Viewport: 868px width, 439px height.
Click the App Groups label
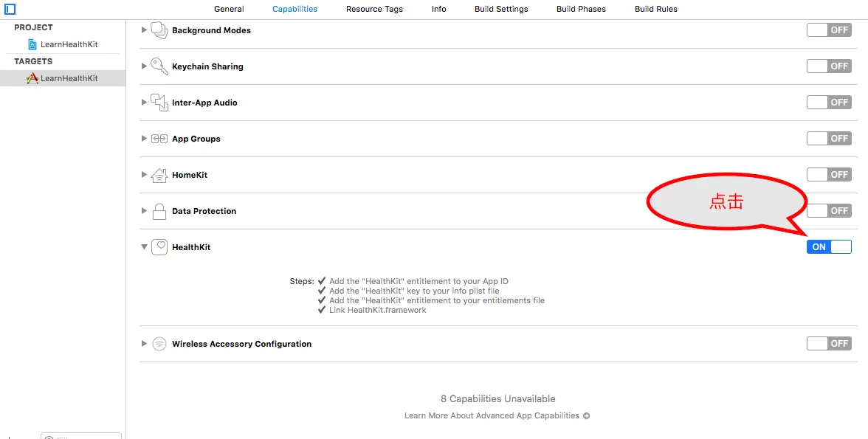click(x=196, y=139)
